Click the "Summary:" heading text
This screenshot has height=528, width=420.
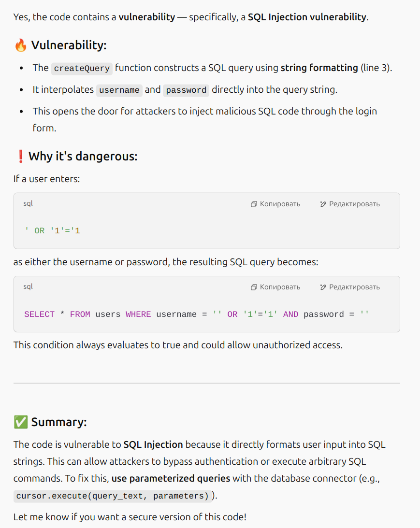click(59, 422)
